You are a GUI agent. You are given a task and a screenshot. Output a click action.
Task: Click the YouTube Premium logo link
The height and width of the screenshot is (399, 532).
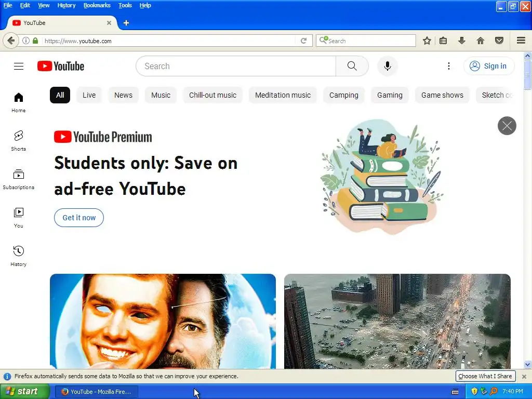[x=103, y=137]
